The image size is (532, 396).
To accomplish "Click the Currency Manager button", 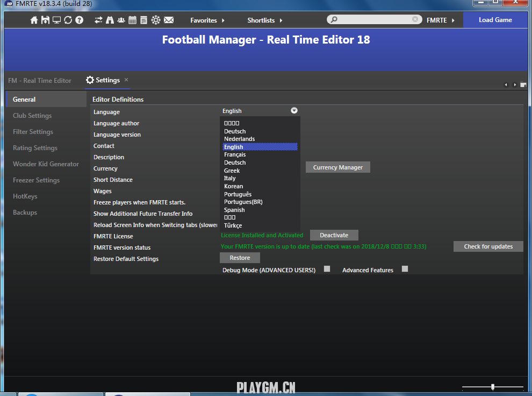I will point(337,167).
